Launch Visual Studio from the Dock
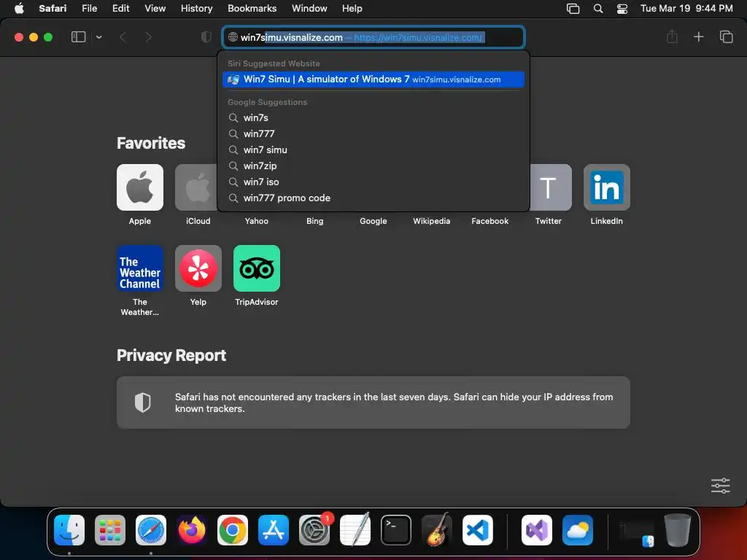This screenshot has height=560, width=747. click(537, 530)
